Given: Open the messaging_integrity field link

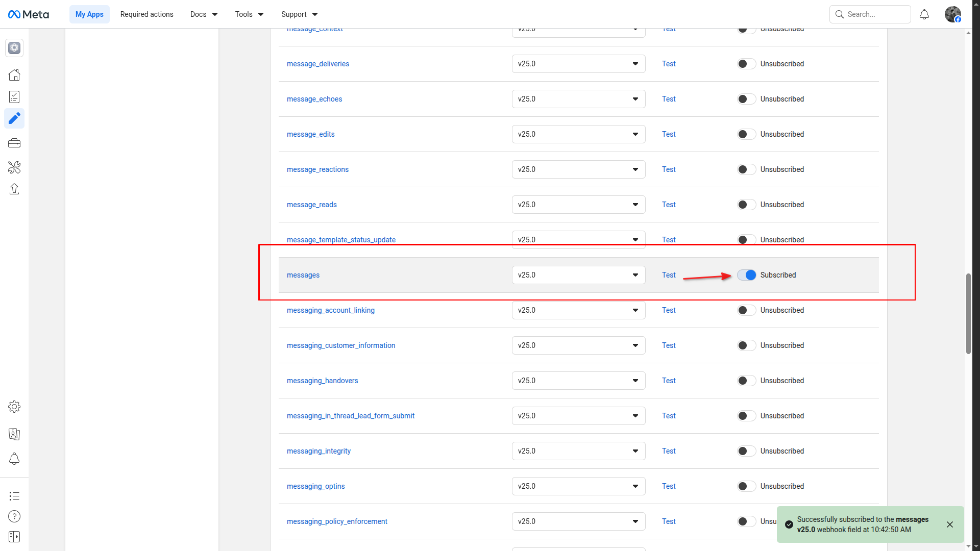Looking at the screenshot, I should pyautogui.click(x=318, y=451).
